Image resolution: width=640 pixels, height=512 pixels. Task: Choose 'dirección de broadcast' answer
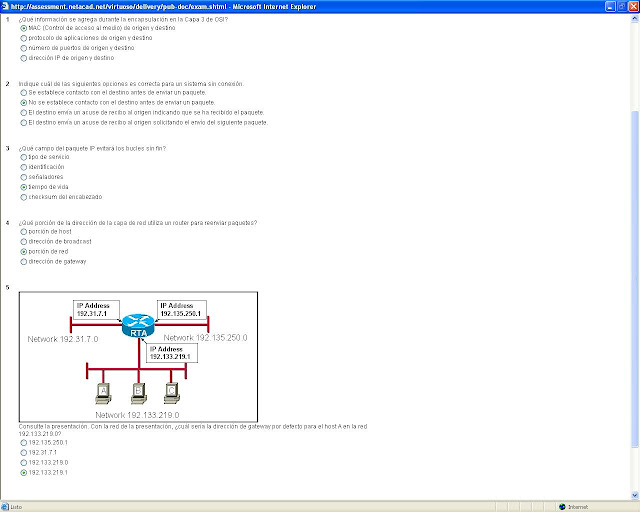click(x=24, y=242)
